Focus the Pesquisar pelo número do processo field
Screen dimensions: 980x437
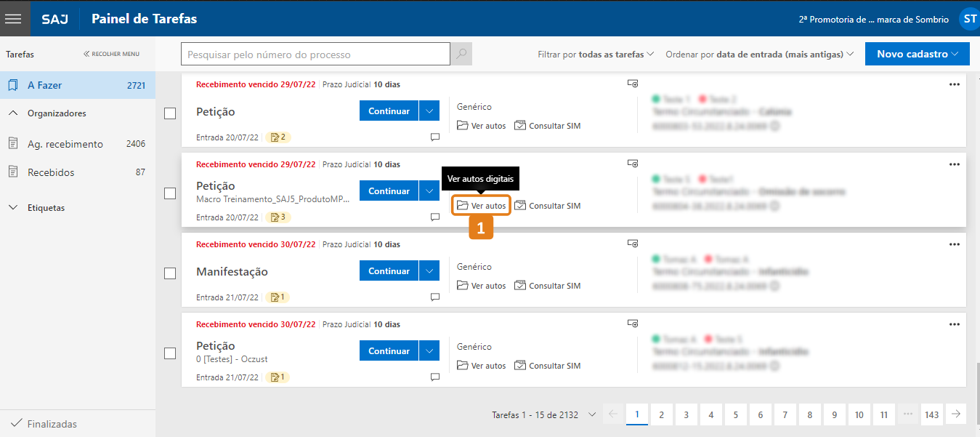coord(315,55)
